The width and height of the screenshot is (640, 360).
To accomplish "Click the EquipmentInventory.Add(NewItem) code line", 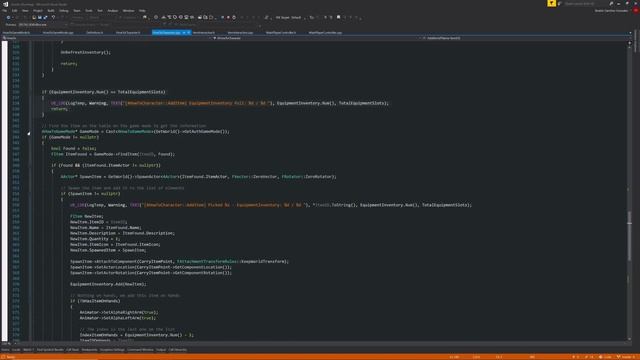I will 108,284.
